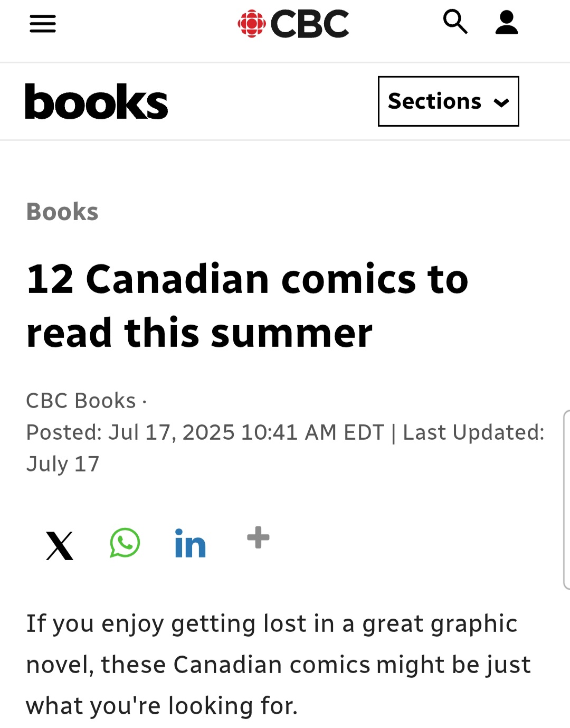
Task: Open the hamburger navigation menu
Action: pos(43,24)
